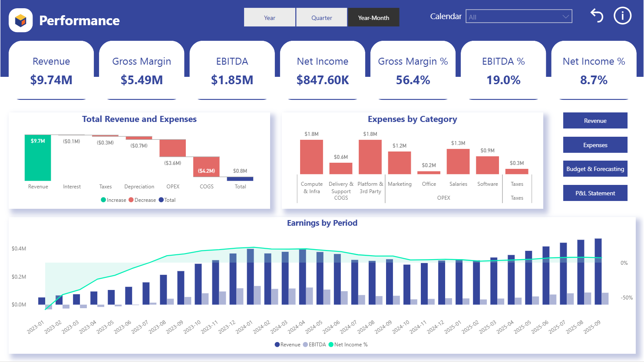
Task: Select the Year-Month granularity option
Action: click(x=373, y=18)
